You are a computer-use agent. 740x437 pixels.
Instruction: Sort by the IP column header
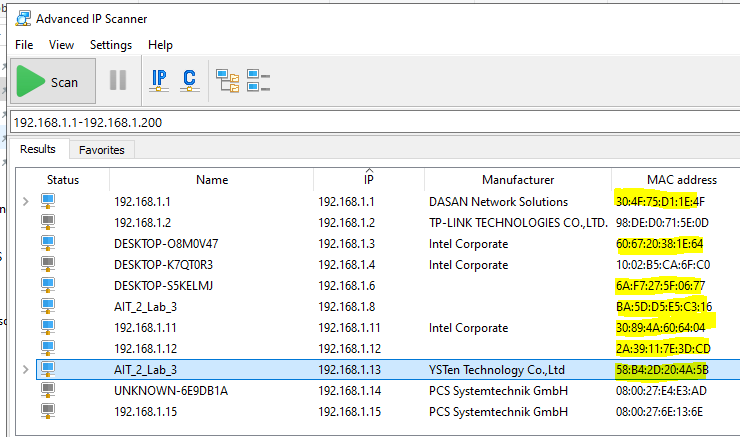(x=369, y=180)
